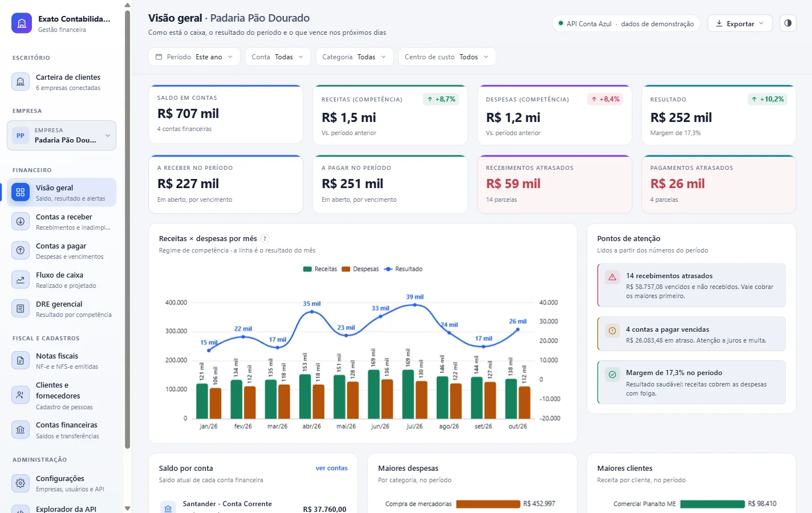Click bank icon next to Santander Conta Corrente
Screen dimensions: 812x513
[x=168, y=508]
